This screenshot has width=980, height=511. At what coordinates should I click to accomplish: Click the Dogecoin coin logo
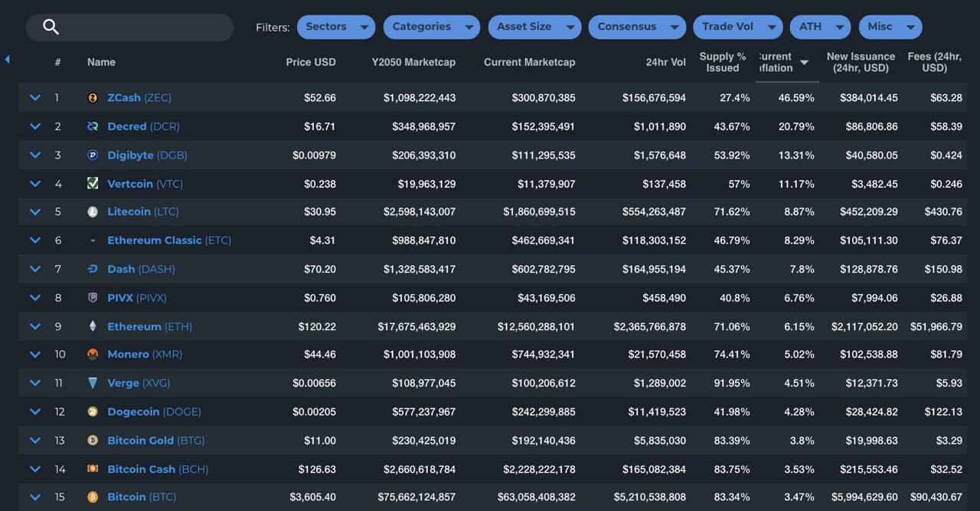tap(93, 411)
